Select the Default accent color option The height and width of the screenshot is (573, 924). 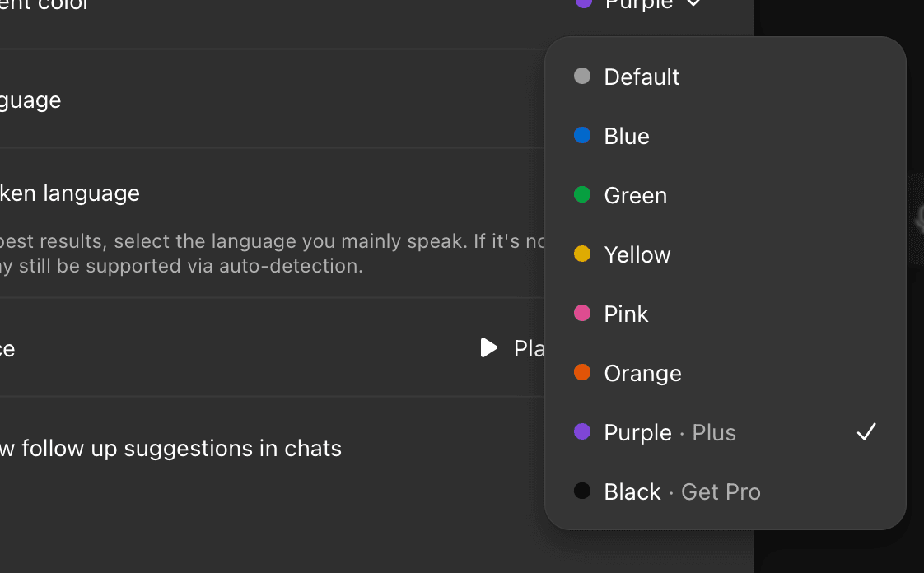point(725,77)
